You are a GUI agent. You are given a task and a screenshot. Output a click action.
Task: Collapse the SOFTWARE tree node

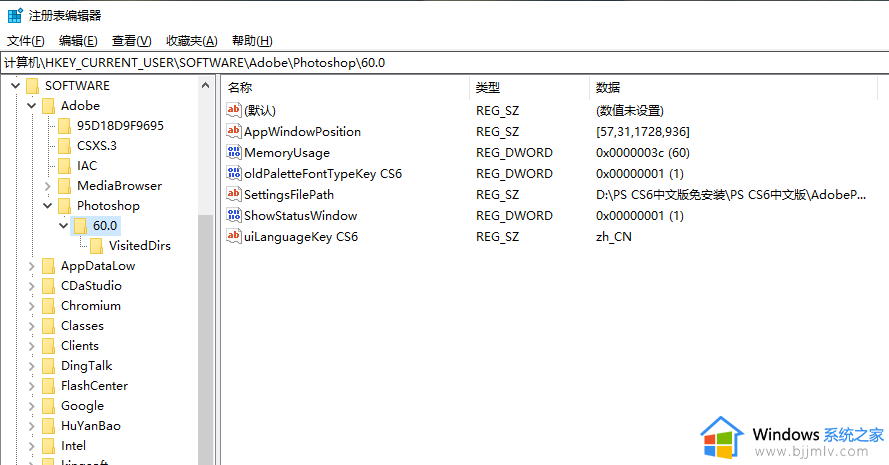click(x=15, y=86)
